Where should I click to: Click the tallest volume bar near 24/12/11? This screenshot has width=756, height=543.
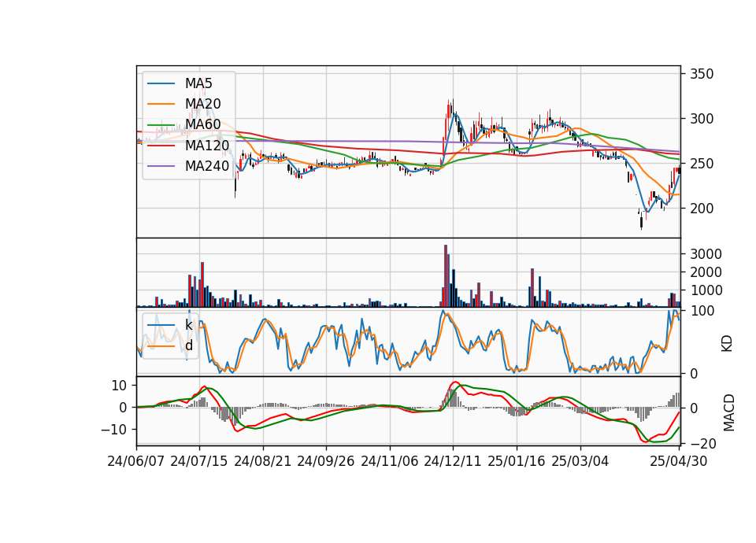(446, 275)
